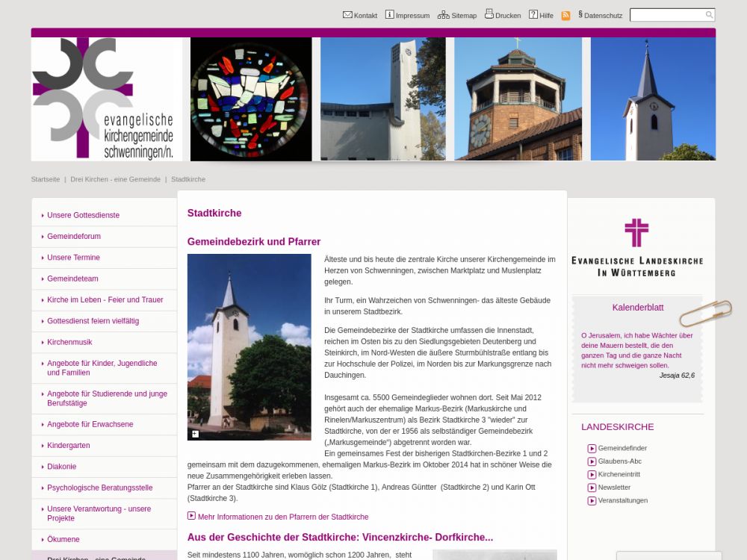The width and height of the screenshot is (747, 560).
Task: Select Kirchenmusik from the left menu
Action: (69, 342)
